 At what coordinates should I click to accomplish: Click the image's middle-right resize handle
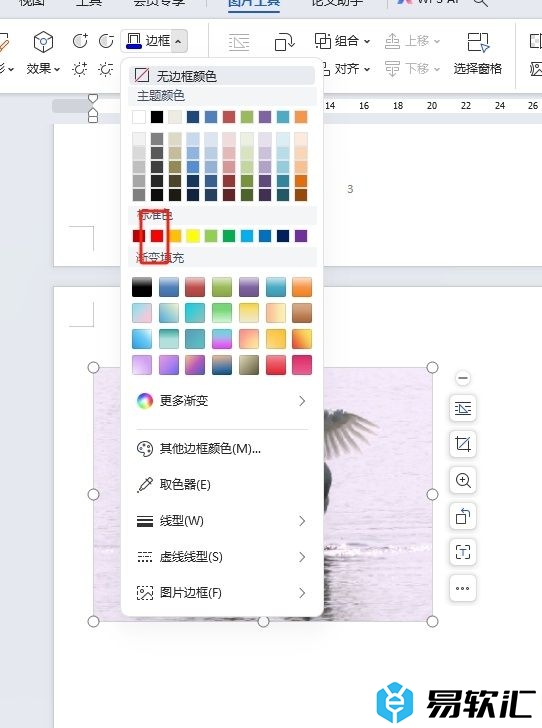(x=432, y=494)
